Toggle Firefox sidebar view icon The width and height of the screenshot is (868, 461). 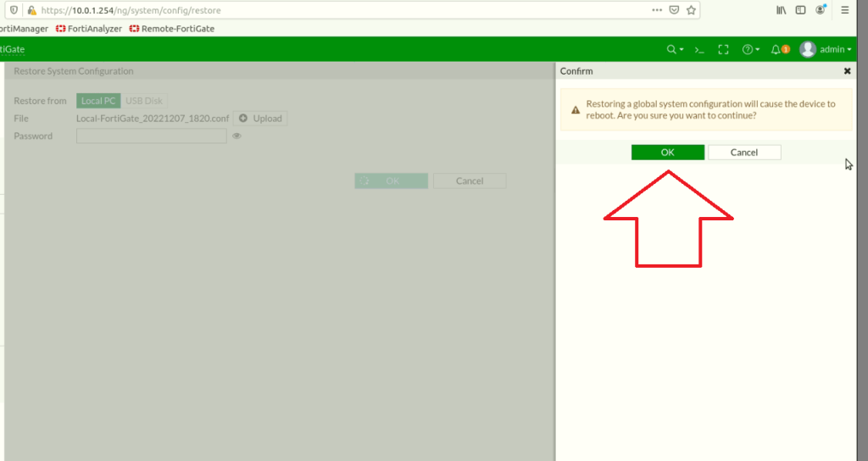click(800, 10)
